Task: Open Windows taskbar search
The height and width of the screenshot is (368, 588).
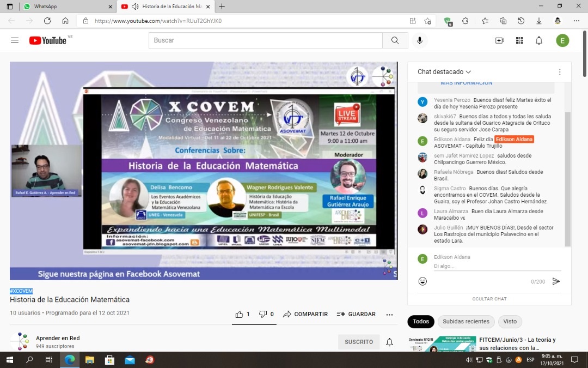Action: tap(29, 360)
